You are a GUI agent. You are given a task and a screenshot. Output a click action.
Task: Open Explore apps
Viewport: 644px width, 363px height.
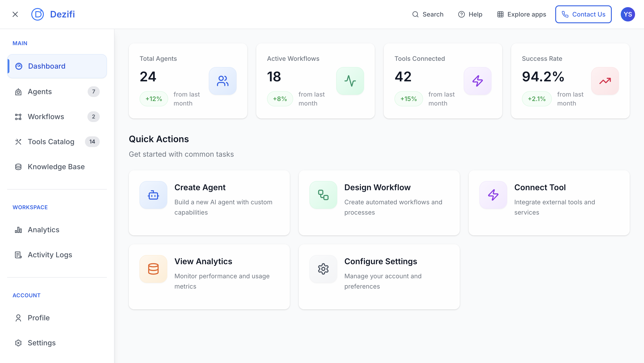click(x=500, y=14)
